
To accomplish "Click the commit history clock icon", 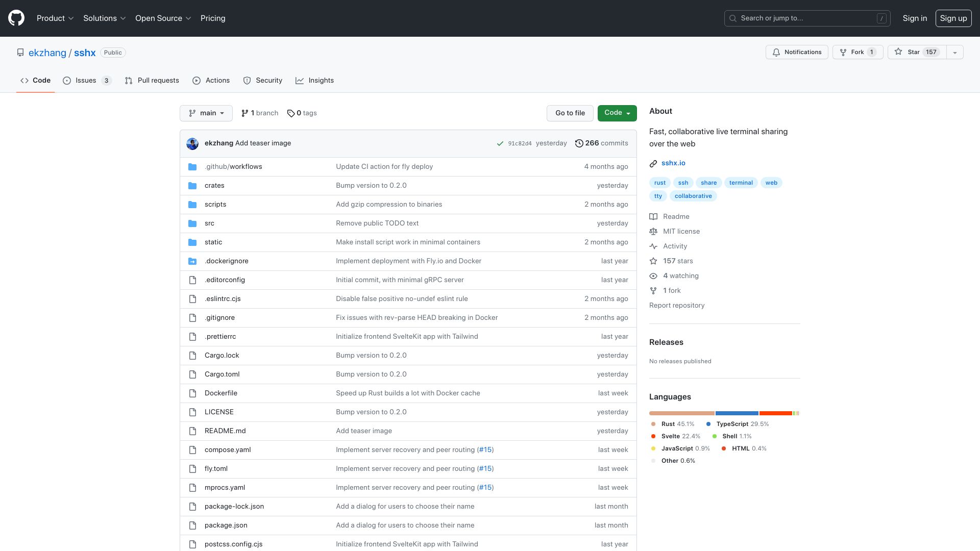I will [579, 143].
